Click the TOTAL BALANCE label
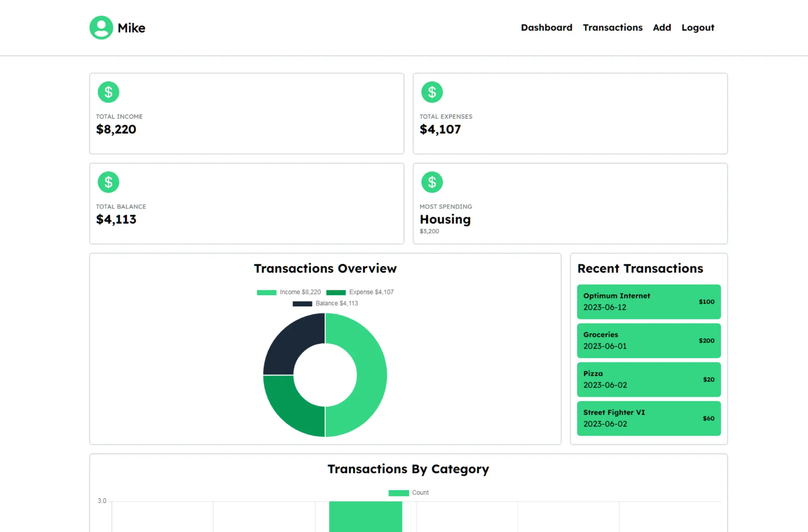Image resolution: width=808 pixels, height=532 pixels. click(x=121, y=206)
